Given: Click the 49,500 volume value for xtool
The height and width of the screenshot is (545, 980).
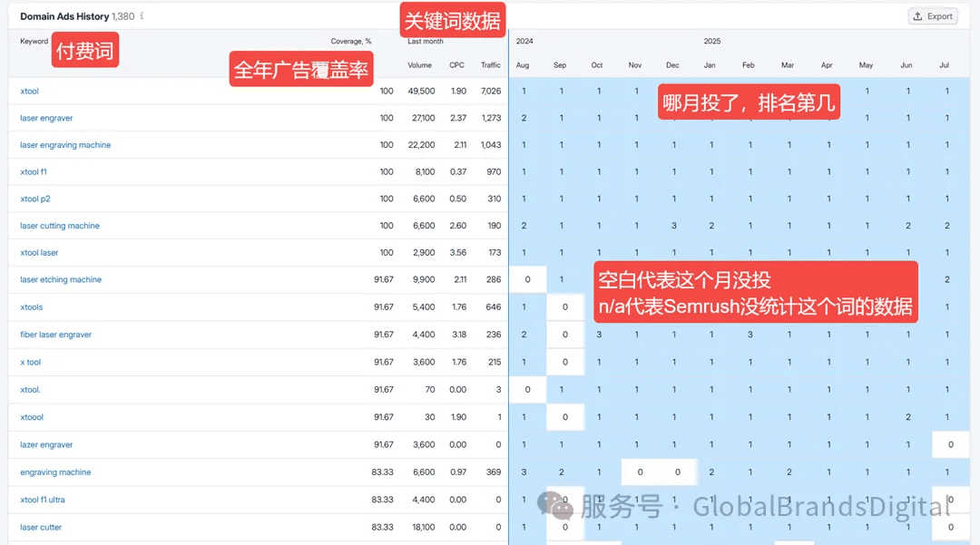Looking at the screenshot, I should [x=421, y=92].
